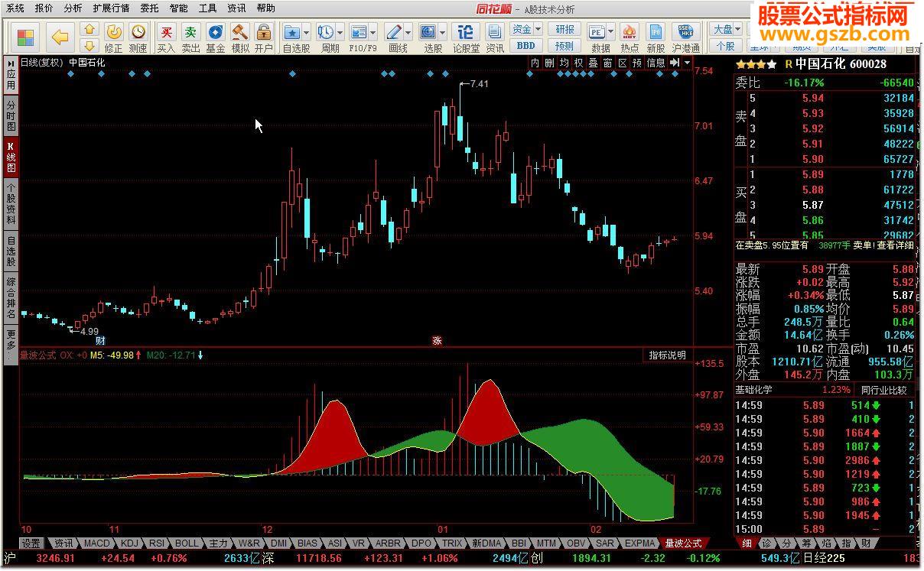Click the skip-to-end arrow icon above chart

click(x=675, y=63)
